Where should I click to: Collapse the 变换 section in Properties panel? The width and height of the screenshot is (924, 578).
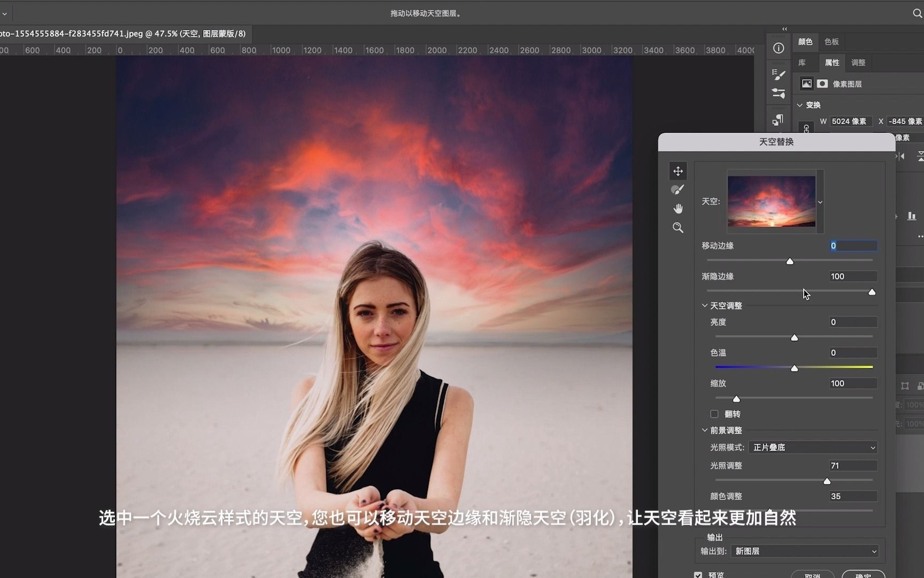pyautogui.click(x=799, y=105)
